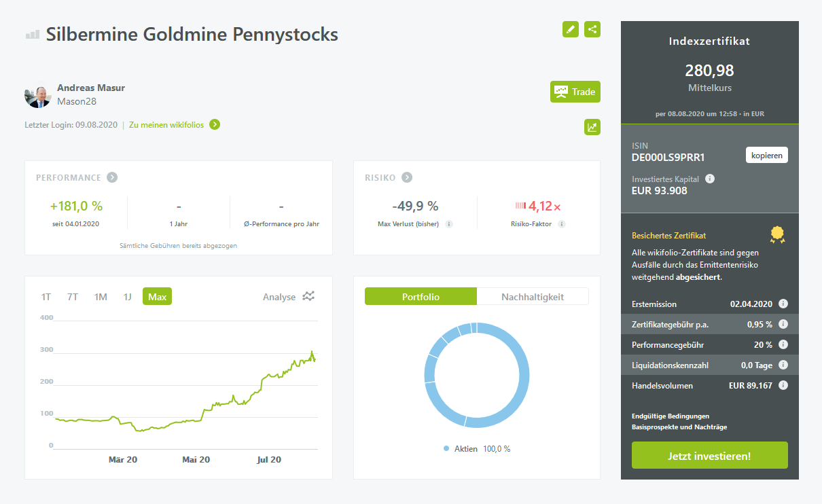Open Performance details arrow icon
This screenshot has height=504, width=822.
tap(112, 177)
